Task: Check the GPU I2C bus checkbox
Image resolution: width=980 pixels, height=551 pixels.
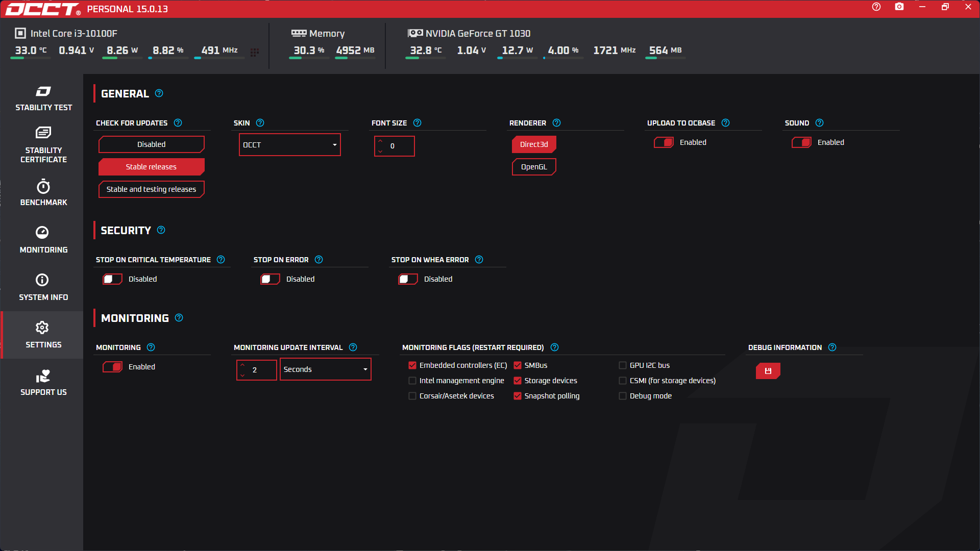Action: pos(623,365)
